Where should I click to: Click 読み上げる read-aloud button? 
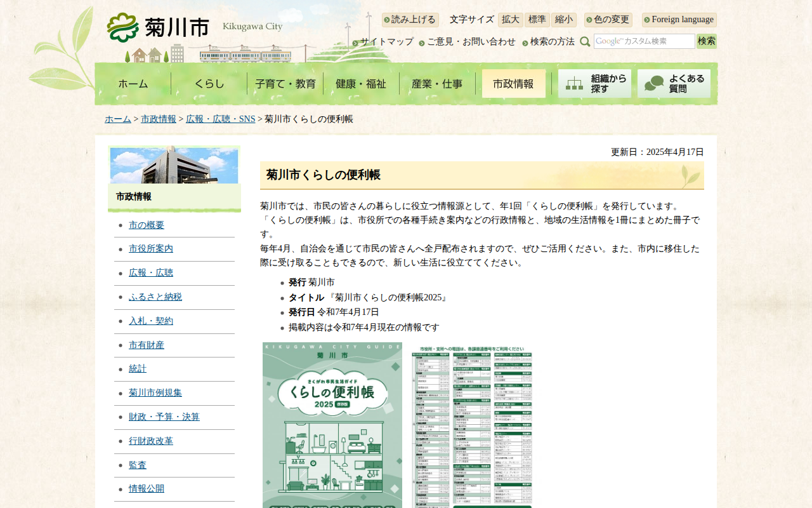[410, 20]
